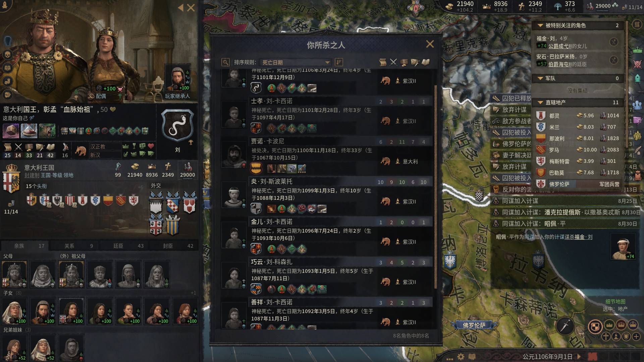Screen dimensions: 644x362
Task: Click the gold treasury icon in top bar
Action: click(449, 6)
